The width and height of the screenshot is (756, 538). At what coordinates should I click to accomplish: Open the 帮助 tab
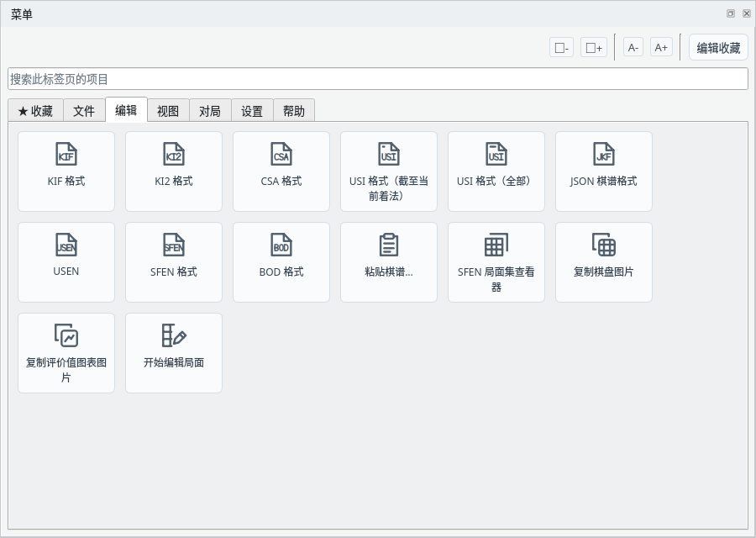294,111
